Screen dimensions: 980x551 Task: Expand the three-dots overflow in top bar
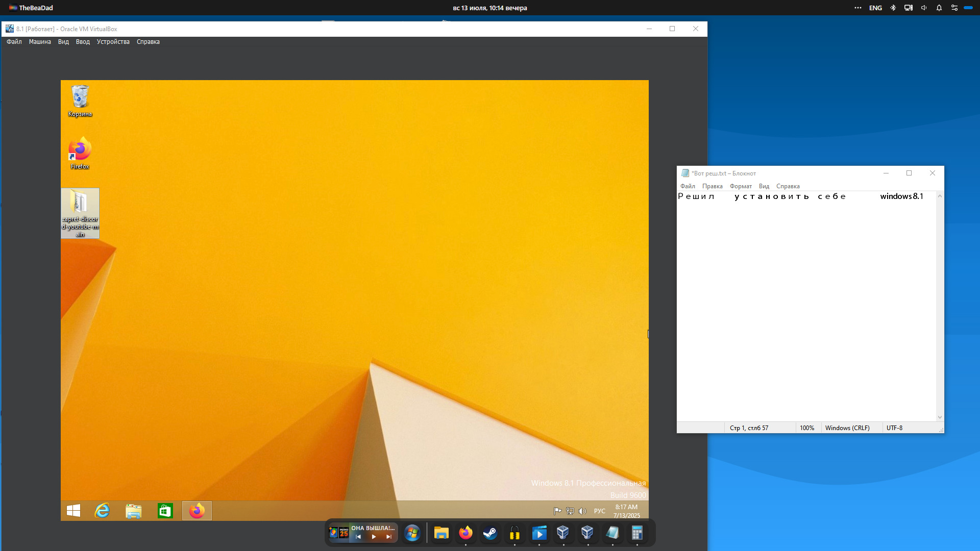coord(857,8)
